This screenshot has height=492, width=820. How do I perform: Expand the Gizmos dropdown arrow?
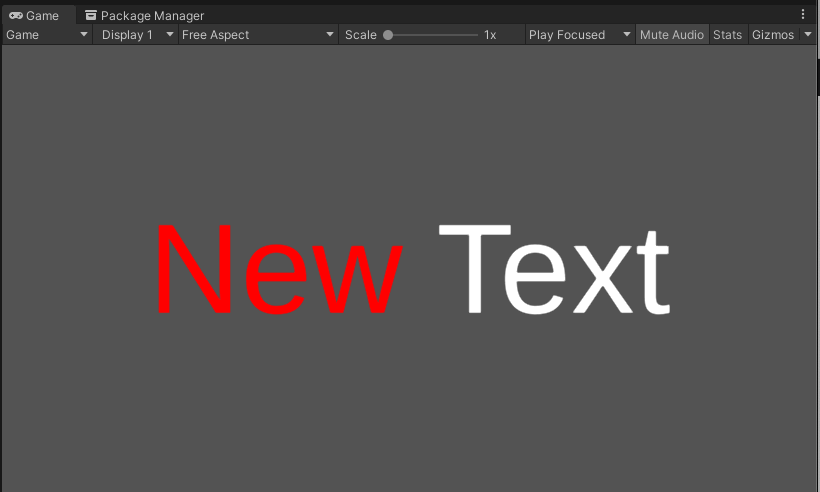coord(808,35)
